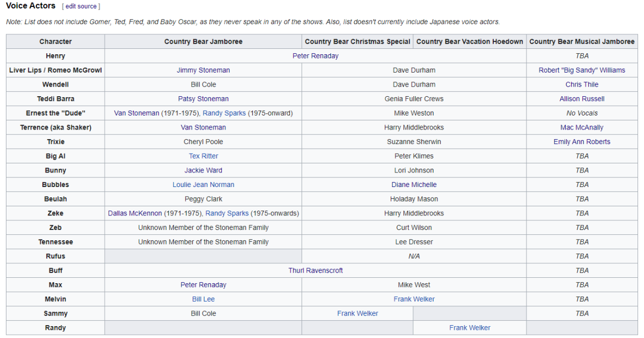Screen dimensions: 644x338
Task: Follow the Chris Thile link
Action: tap(582, 84)
